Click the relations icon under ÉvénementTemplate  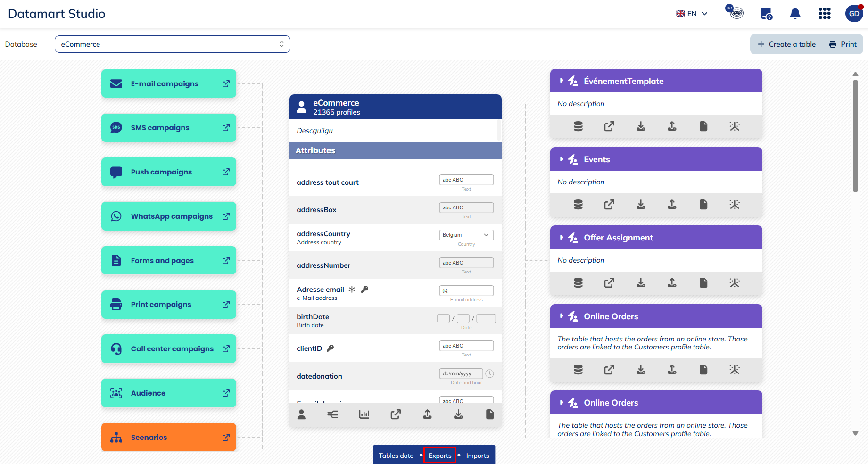click(x=734, y=126)
